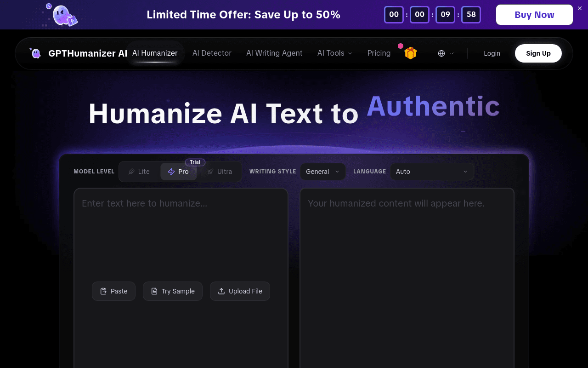Expand the site language chevron

click(x=452, y=53)
